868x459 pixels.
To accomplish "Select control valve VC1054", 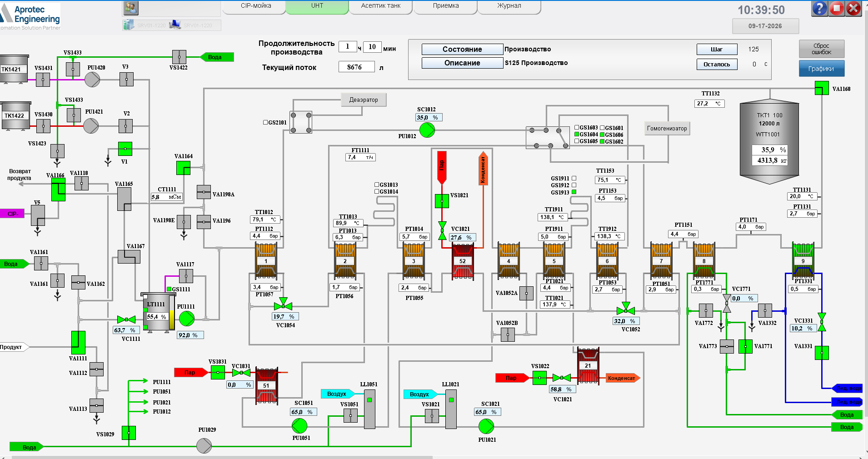I will [x=283, y=304].
